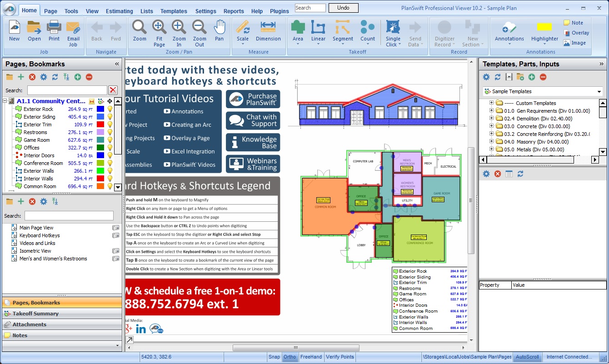Image resolution: width=609 pixels, height=364 pixels.
Task: Click the Fit Page zoom icon
Action: [159, 33]
